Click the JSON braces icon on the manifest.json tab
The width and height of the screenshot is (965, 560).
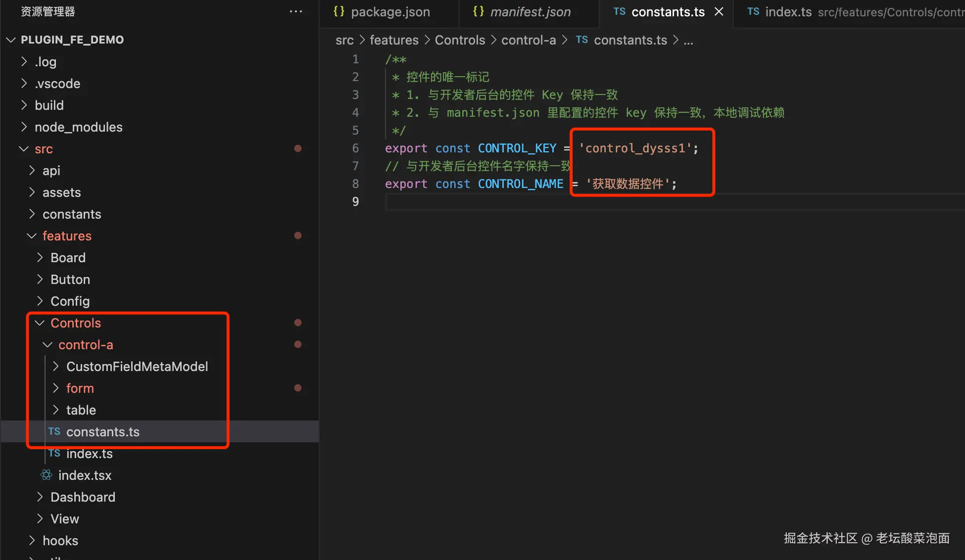[478, 11]
